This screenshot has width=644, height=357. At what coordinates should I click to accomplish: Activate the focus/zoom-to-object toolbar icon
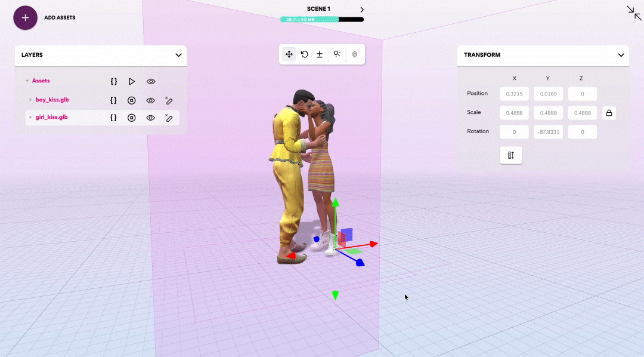tap(337, 54)
